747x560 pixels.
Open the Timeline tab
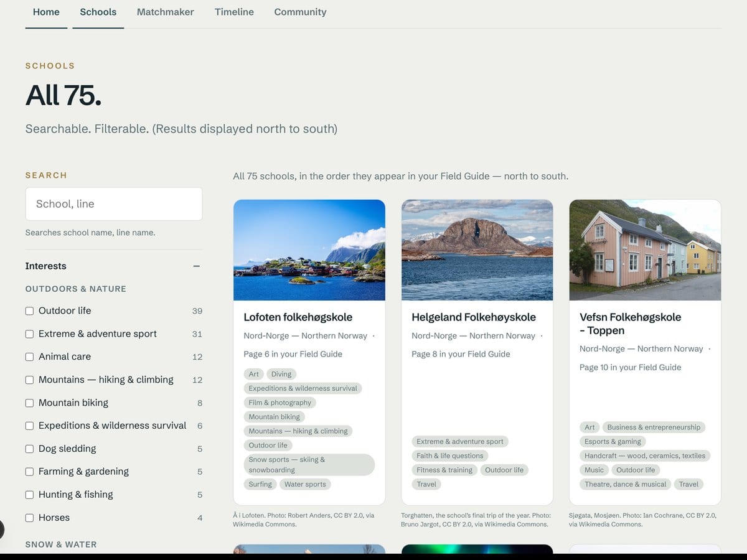[x=234, y=12]
